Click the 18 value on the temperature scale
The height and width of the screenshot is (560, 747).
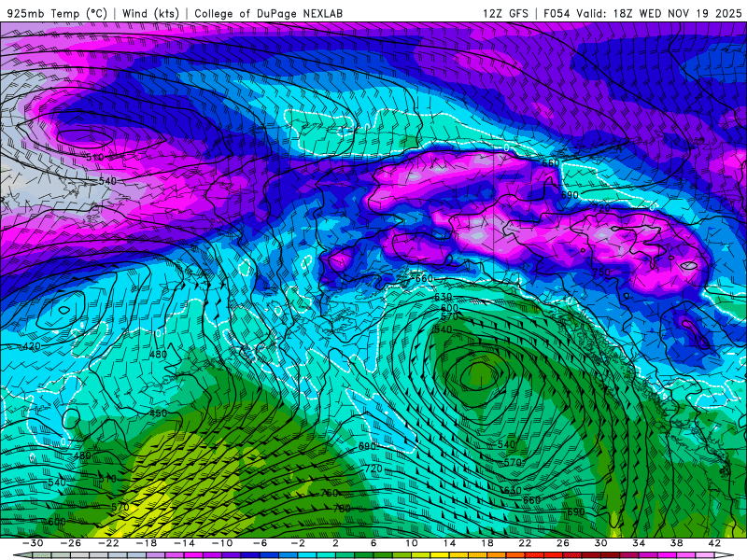coord(486,543)
